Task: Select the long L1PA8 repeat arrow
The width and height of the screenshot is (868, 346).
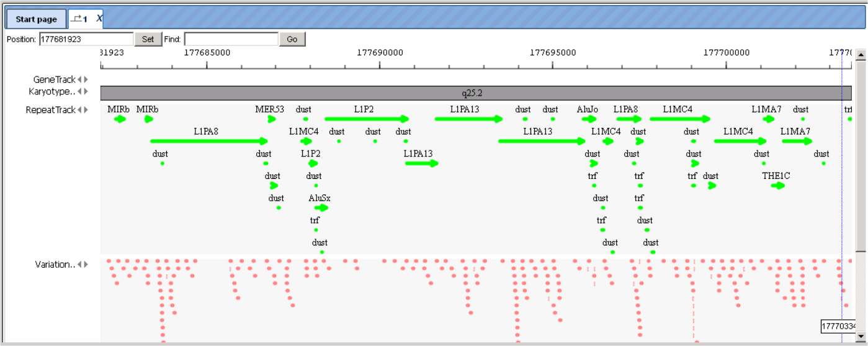Action: coord(209,141)
